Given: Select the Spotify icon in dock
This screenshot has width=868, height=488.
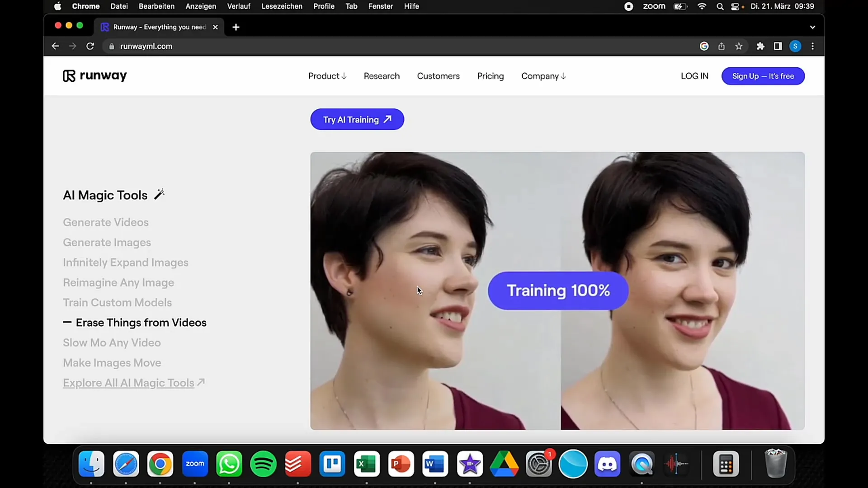Looking at the screenshot, I should tap(264, 464).
